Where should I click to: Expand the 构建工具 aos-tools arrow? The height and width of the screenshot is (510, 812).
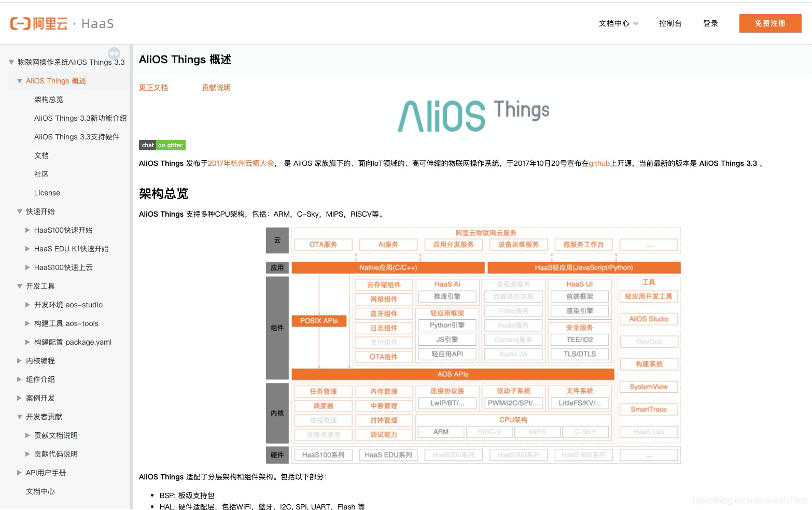tap(28, 323)
